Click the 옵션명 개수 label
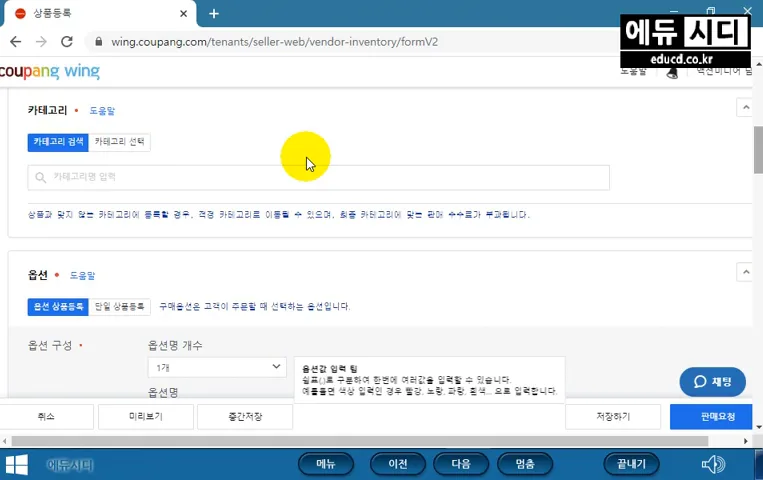The image size is (763, 480). 175,346
